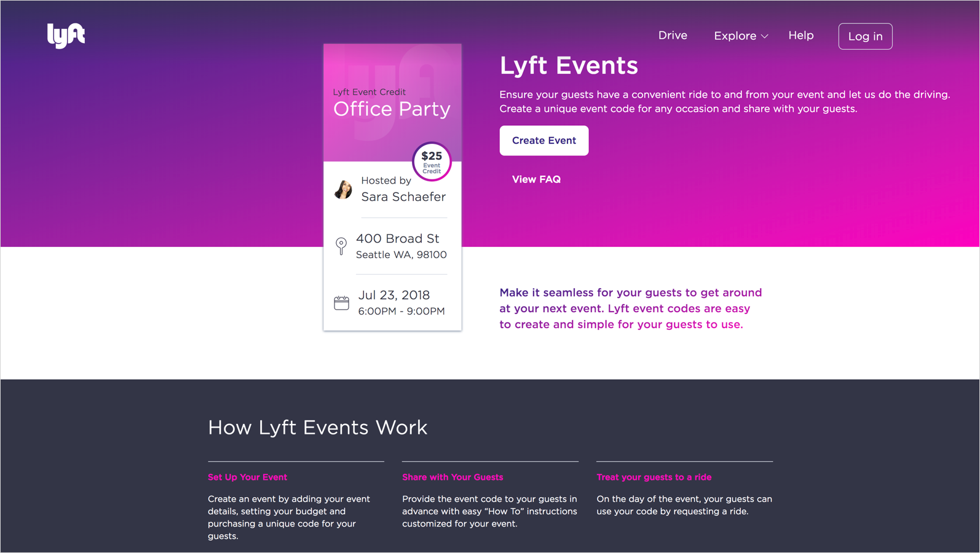980x553 pixels.
Task: Open the Help menu item
Action: click(801, 36)
